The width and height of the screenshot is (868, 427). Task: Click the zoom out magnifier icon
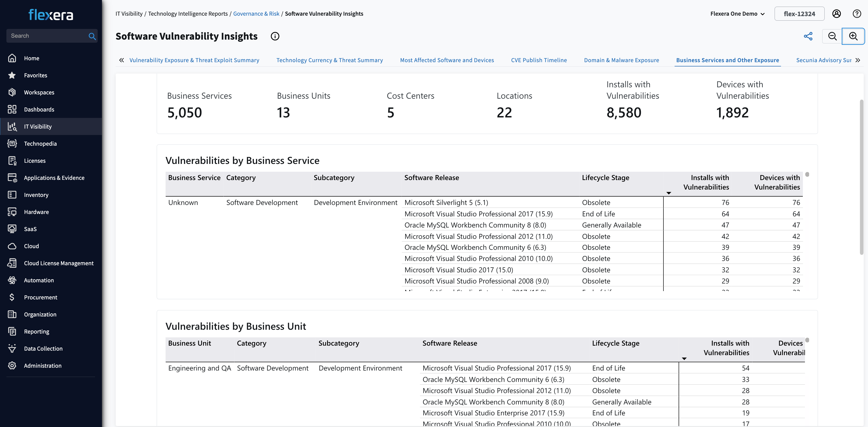[832, 36]
